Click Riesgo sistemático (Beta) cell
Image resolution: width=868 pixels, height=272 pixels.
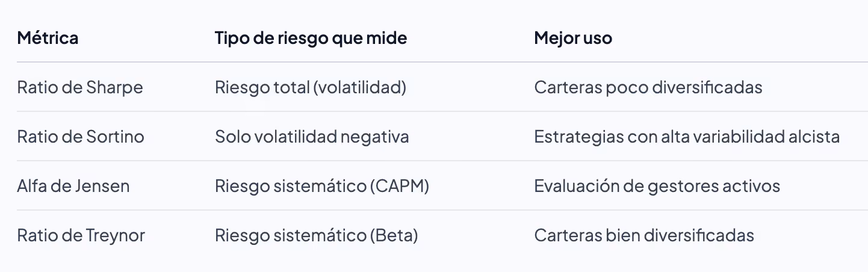(316, 235)
